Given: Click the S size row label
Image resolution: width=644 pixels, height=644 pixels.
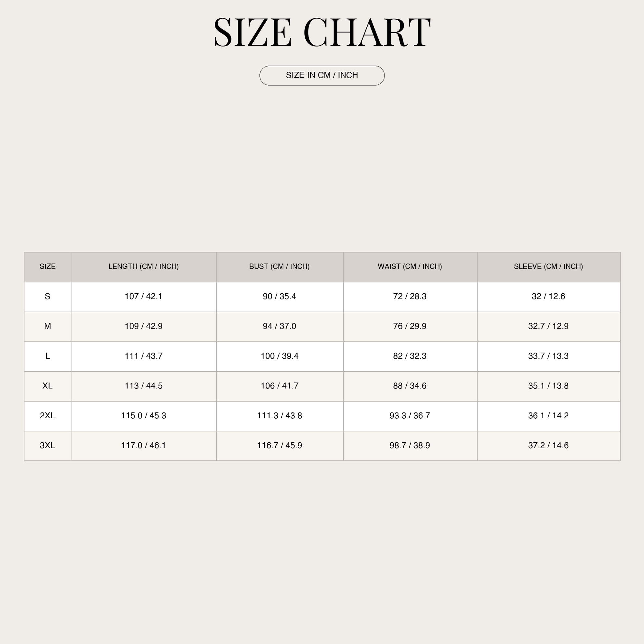Looking at the screenshot, I should pos(48,297).
